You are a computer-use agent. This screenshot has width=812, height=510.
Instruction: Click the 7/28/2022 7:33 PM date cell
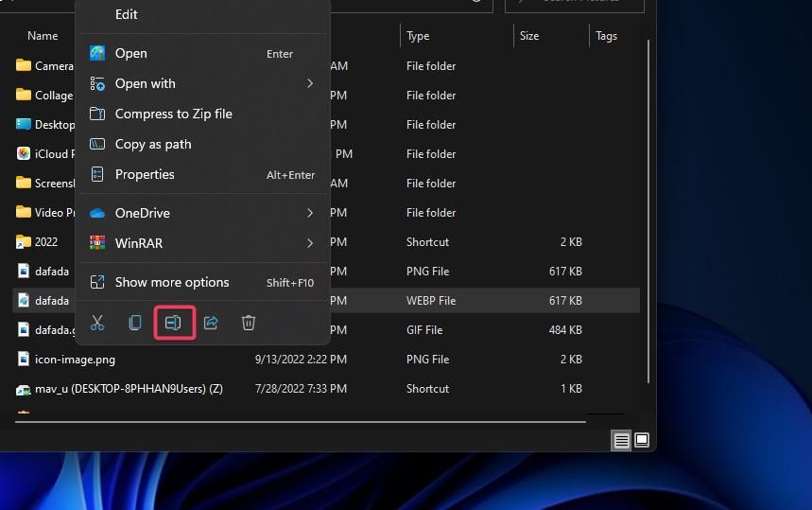click(x=301, y=389)
